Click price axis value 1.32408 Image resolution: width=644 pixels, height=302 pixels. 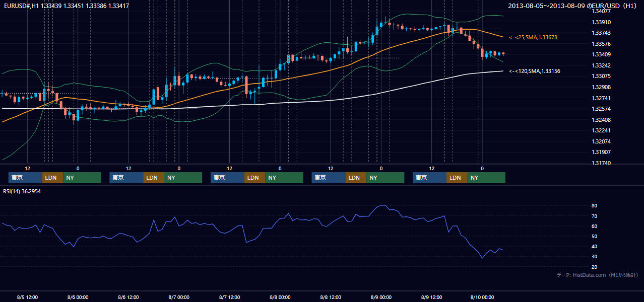(x=601, y=120)
